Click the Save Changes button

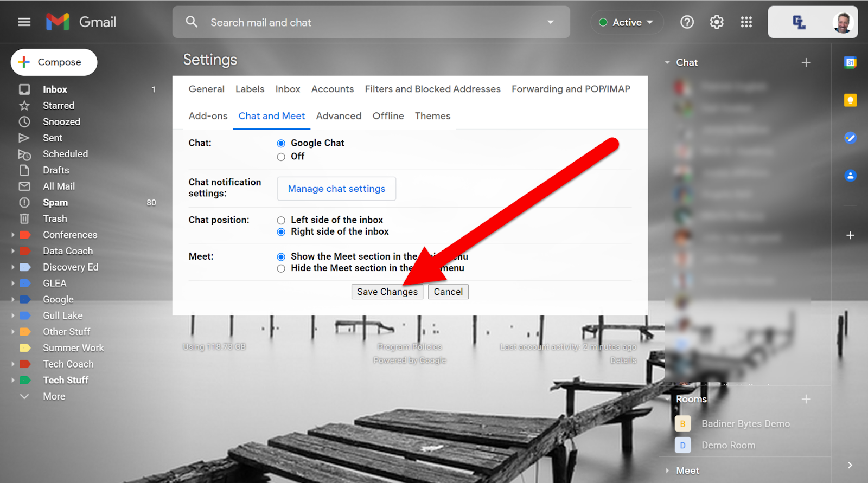(x=387, y=292)
